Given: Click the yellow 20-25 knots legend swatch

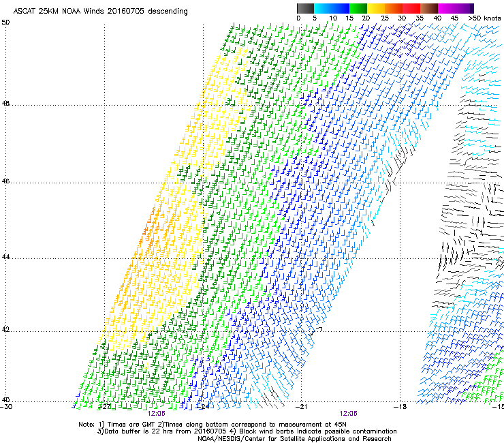Looking at the screenshot, I should (376, 8).
